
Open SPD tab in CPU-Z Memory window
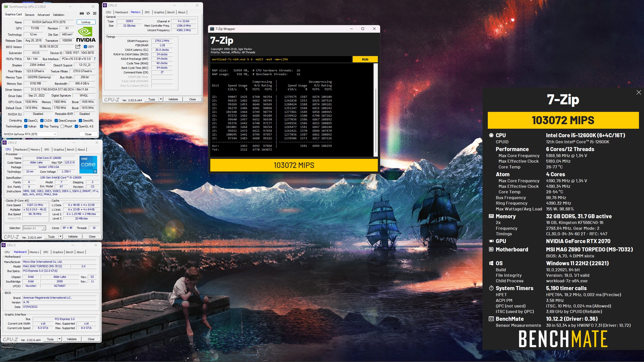click(147, 12)
